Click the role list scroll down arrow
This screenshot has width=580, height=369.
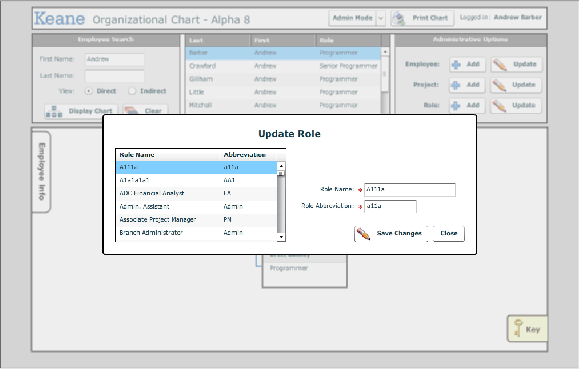click(x=281, y=237)
